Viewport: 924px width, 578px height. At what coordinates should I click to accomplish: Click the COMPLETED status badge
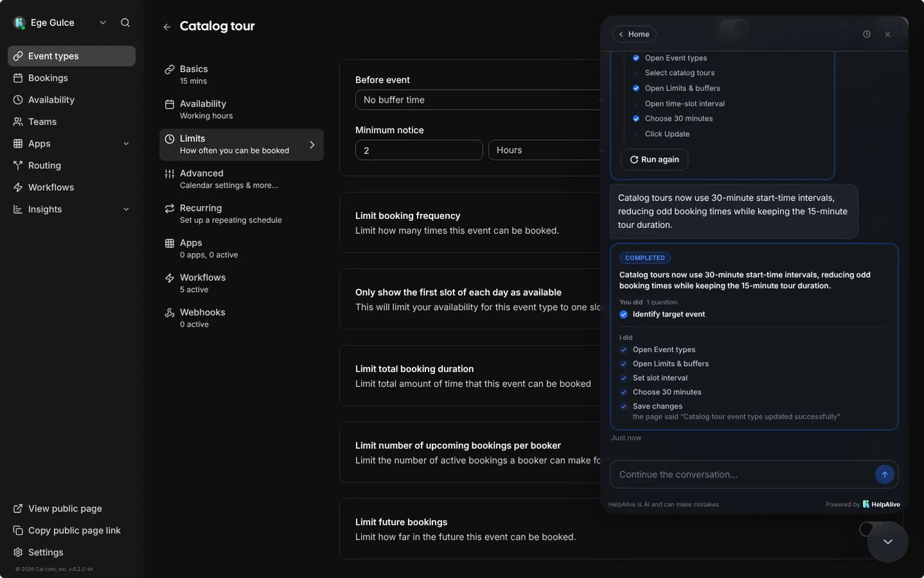tap(645, 258)
